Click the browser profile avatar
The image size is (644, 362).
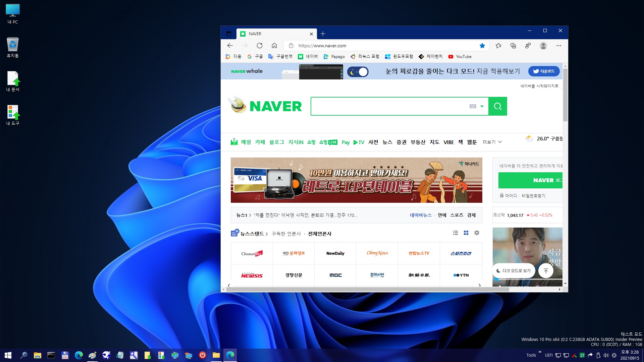(x=543, y=46)
